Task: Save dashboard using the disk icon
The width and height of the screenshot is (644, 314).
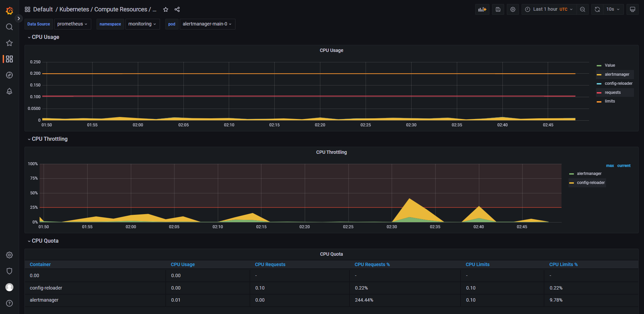Action: point(498,9)
